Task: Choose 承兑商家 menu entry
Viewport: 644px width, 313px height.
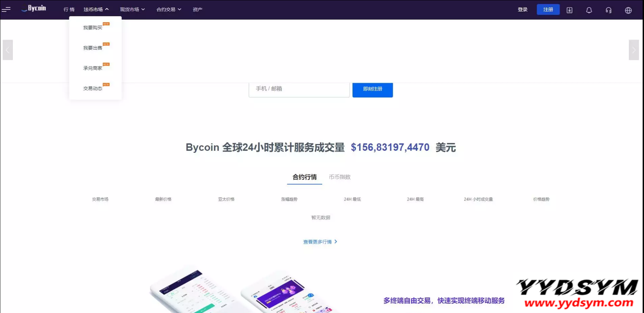Action: 93,68
